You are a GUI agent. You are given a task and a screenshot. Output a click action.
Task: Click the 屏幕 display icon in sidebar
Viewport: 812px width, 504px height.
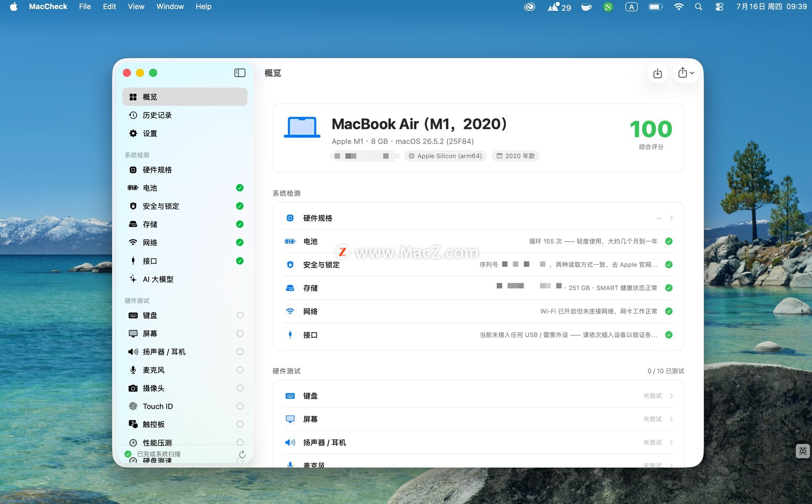pyautogui.click(x=133, y=334)
